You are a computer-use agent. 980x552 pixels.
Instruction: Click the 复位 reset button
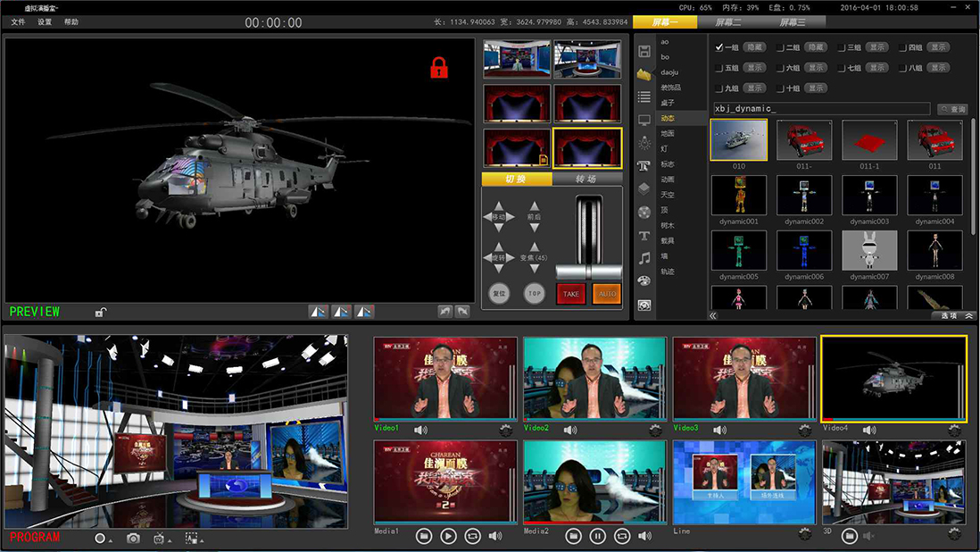[x=499, y=293]
